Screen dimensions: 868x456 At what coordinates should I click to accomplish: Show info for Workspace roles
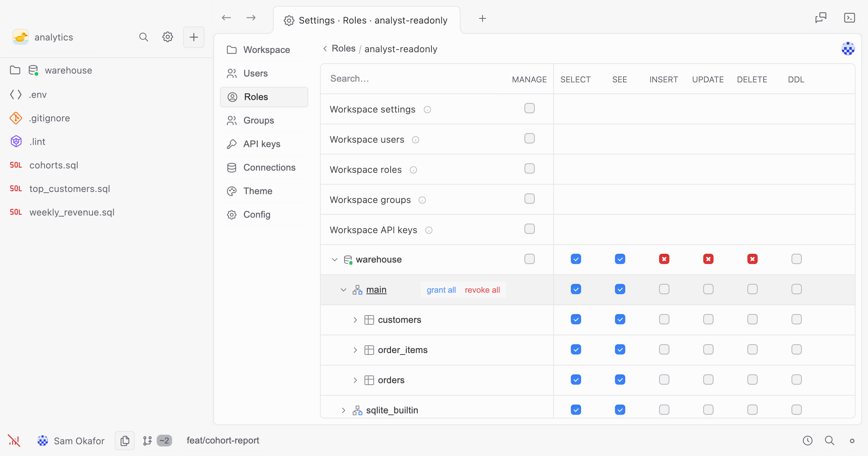(413, 170)
